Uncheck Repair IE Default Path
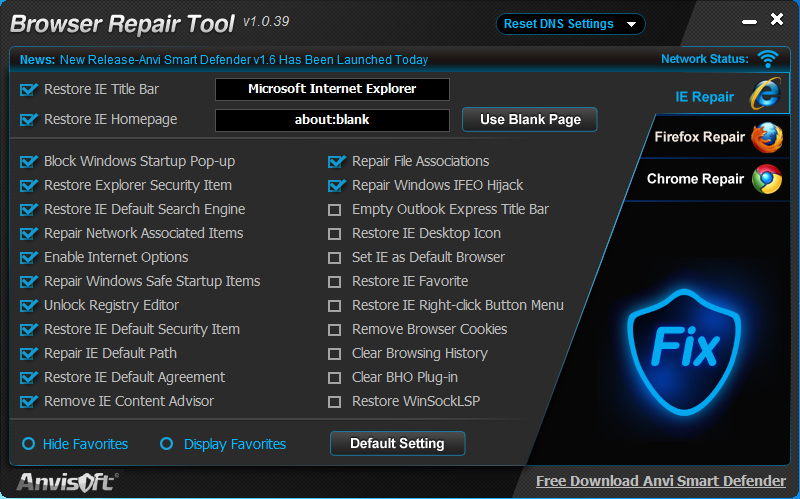 click(x=29, y=354)
